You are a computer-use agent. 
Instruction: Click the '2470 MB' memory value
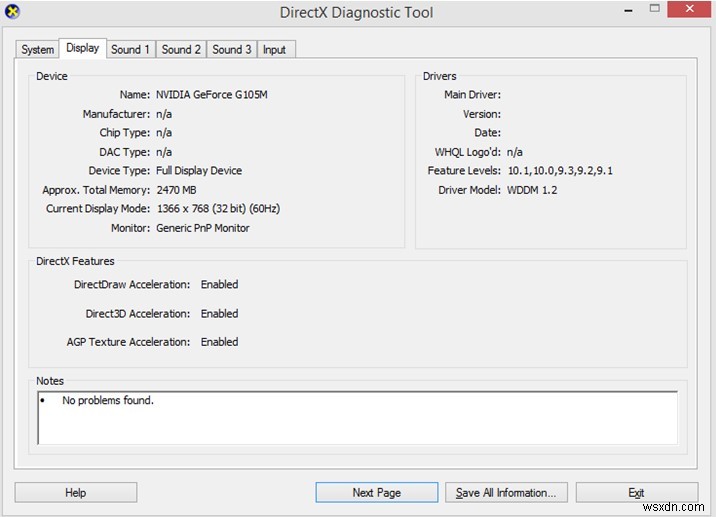[176, 190]
